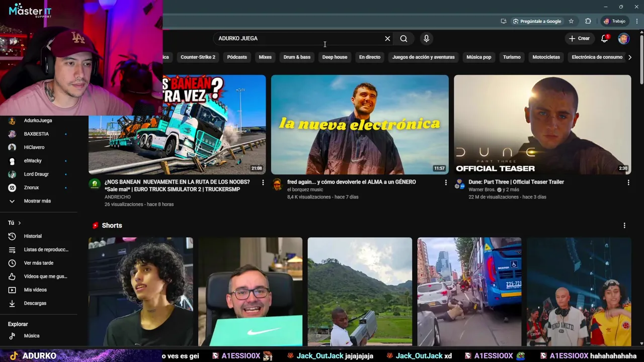The height and width of the screenshot is (362, 644).
Task: Open Shorts section options menu
Action: pos(624,226)
